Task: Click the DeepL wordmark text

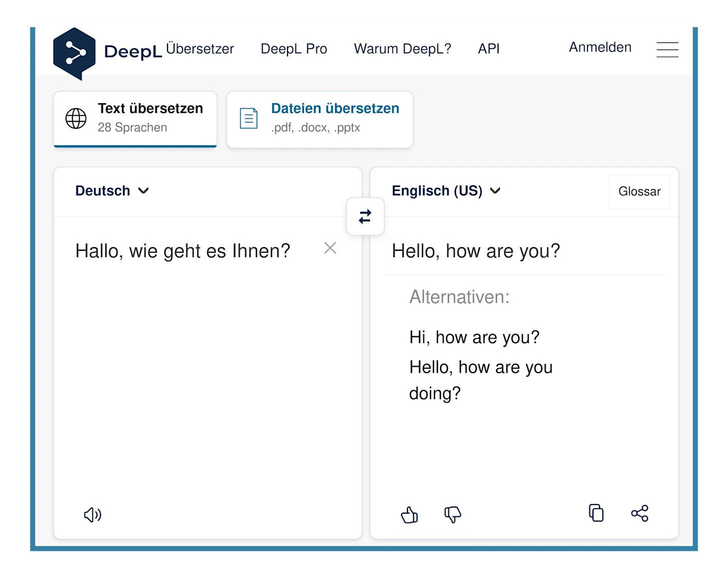Action: tap(133, 51)
